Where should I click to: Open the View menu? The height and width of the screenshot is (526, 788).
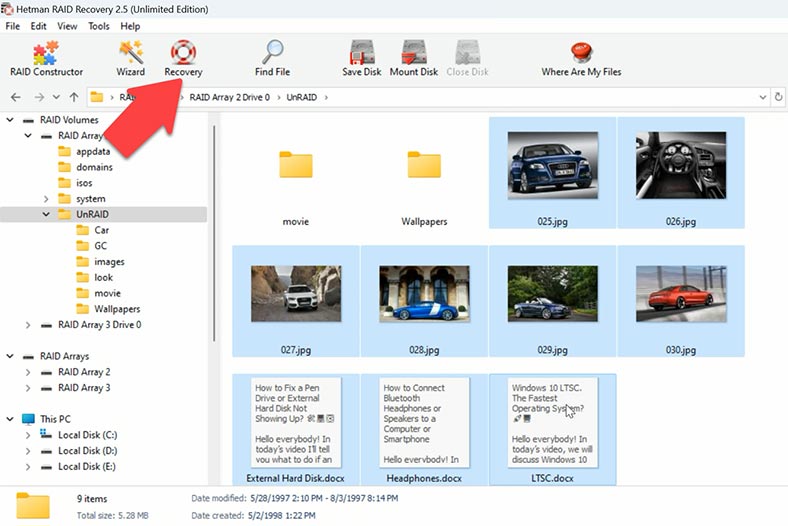(x=67, y=26)
